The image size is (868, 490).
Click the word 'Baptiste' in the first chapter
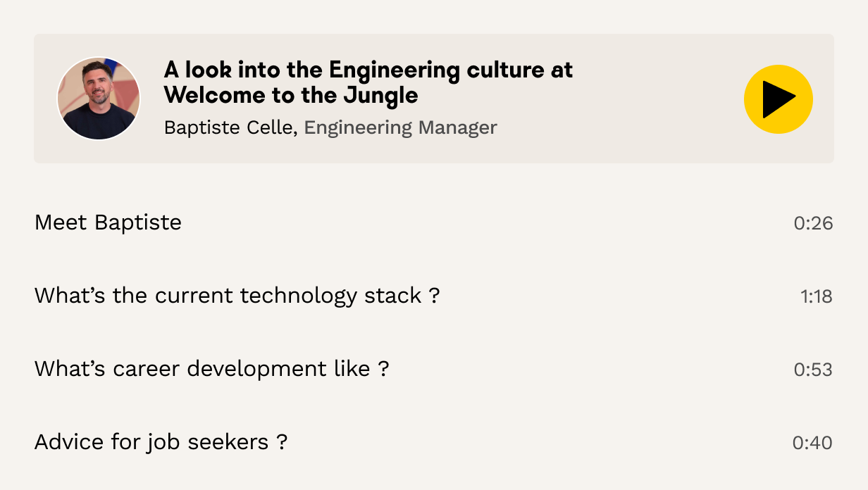[138, 222]
